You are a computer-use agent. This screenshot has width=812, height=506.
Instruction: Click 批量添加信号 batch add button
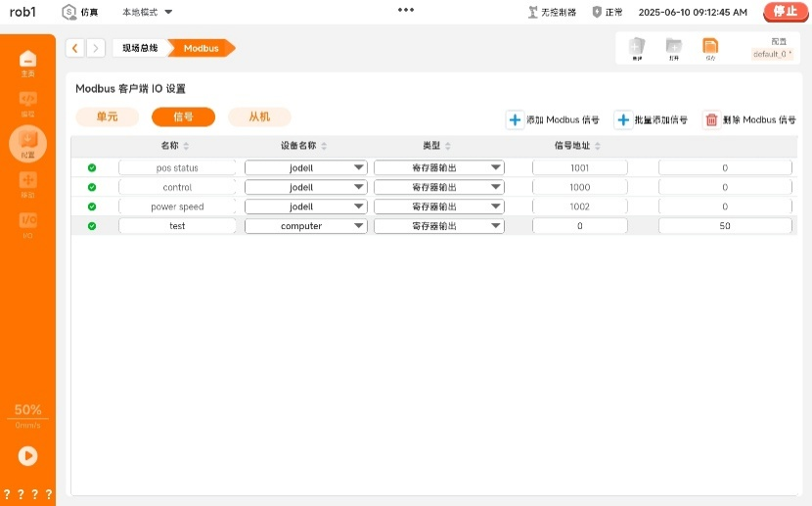(x=651, y=120)
